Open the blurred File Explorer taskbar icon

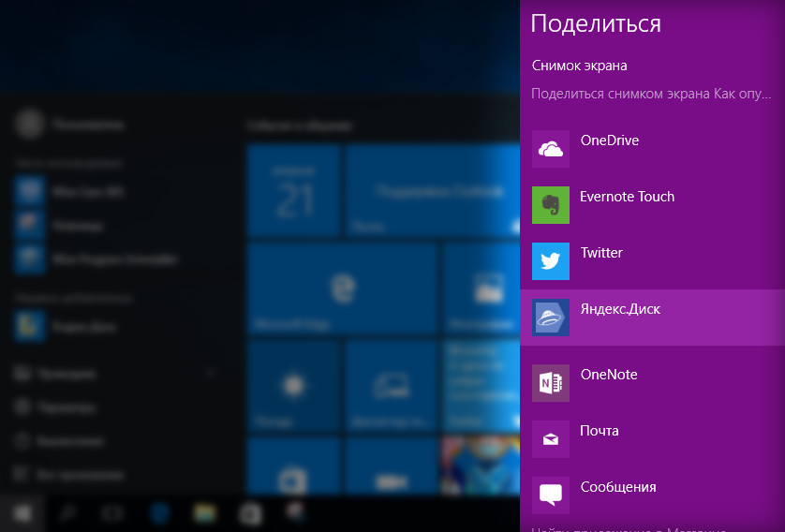tap(205, 513)
